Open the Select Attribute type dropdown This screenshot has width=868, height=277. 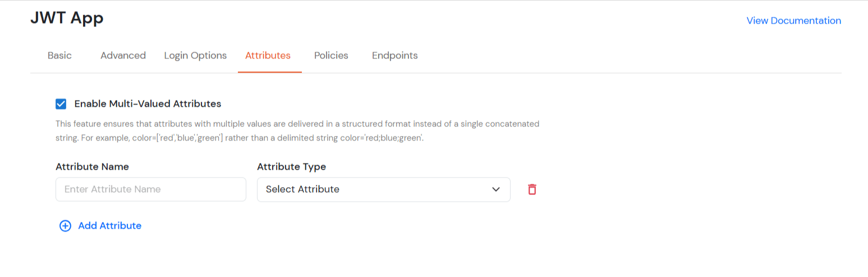click(x=383, y=189)
